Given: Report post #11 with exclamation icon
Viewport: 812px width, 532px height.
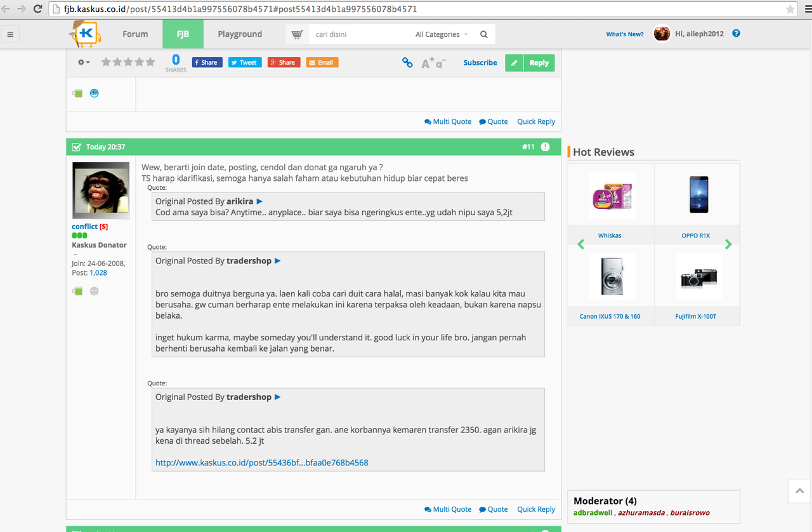Looking at the screenshot, I should 546,147.
